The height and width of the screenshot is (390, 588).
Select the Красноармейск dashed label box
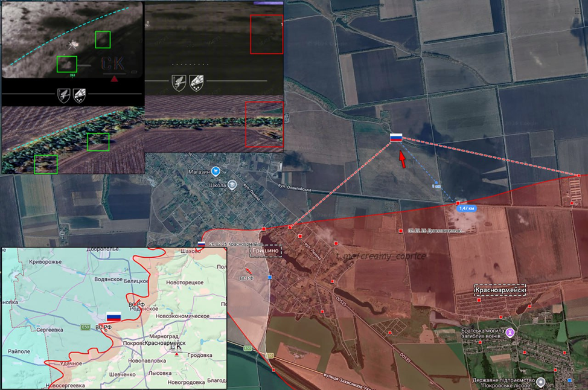point(500,290)
